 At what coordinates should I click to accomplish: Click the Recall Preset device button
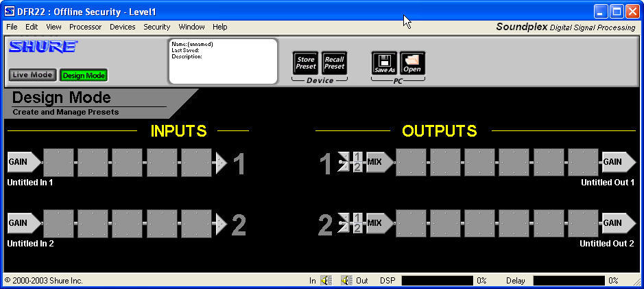pos(334,63)
